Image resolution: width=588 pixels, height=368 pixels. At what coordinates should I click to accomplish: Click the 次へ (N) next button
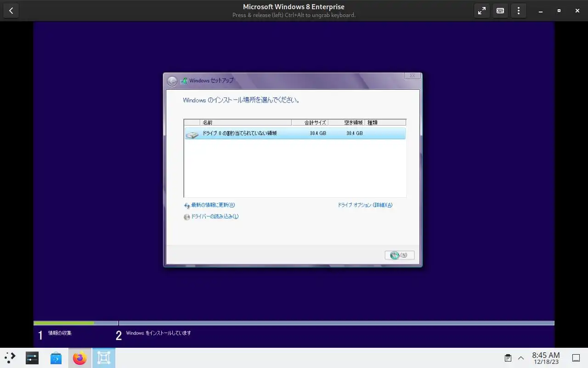400,255
